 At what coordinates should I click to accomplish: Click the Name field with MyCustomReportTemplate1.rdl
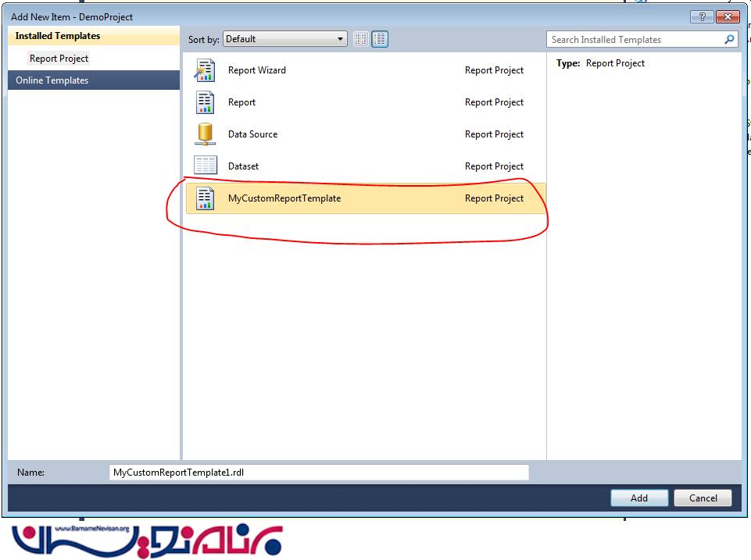(x=319, y=472)
